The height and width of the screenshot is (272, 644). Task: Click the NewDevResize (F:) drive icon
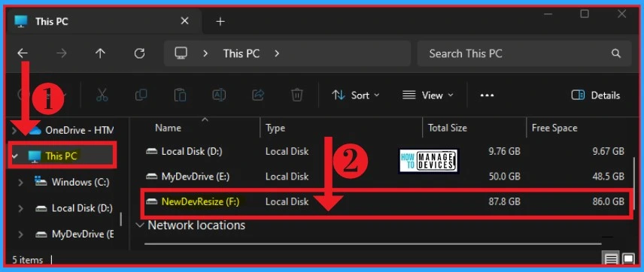click(151, 201)
